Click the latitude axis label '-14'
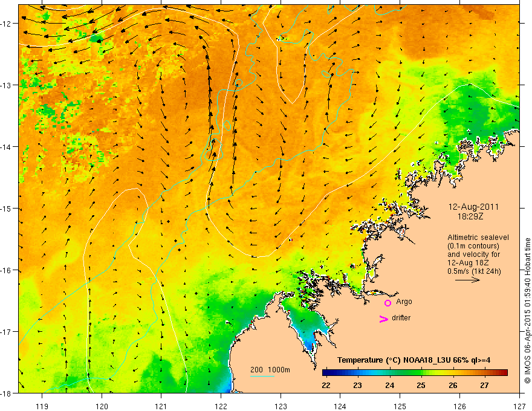Viewport: 532px width, 411px height. click(7, 147)
